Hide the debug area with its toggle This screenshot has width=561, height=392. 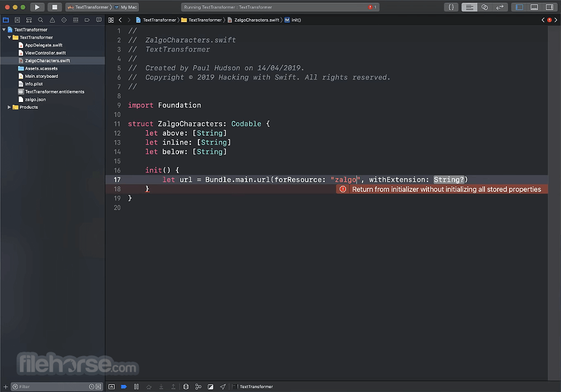[x=111, y=386]
